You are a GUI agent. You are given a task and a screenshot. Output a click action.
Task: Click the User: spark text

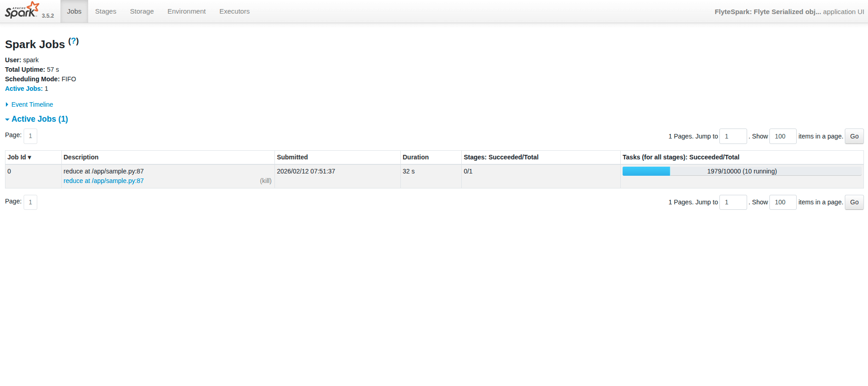22,60
